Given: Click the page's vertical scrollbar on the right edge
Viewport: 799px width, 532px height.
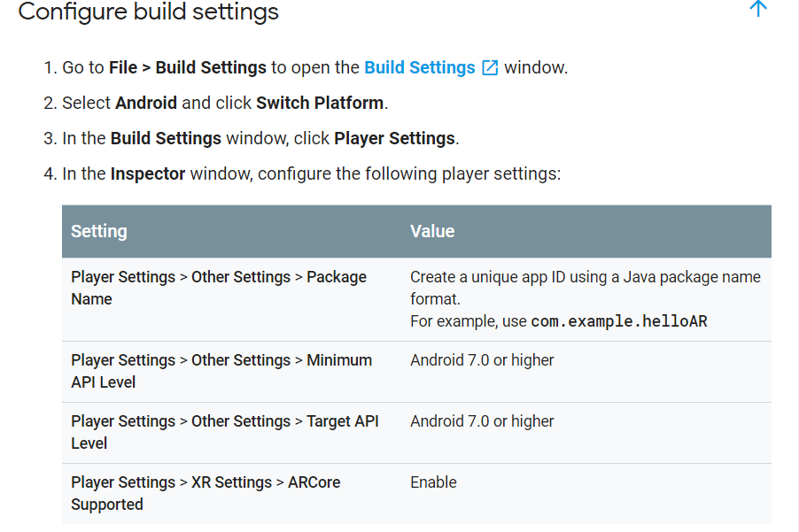Looking at the screenshot, I should (x=796, y=266).
